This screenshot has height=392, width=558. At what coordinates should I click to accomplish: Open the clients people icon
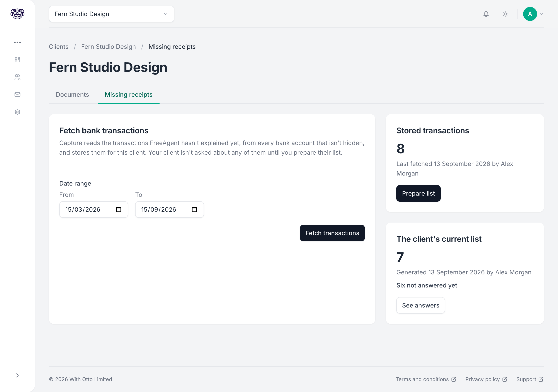(17, 77)
